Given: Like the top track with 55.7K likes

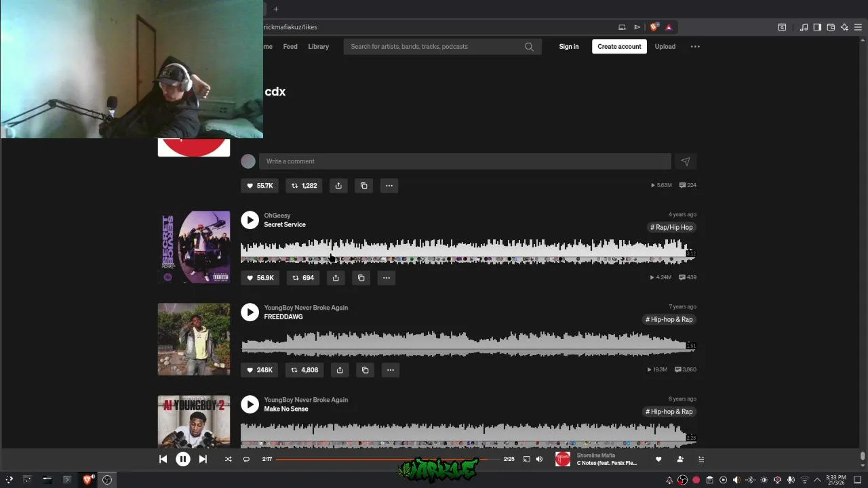Looking at the screenshot, I should (x=260, y=185).
